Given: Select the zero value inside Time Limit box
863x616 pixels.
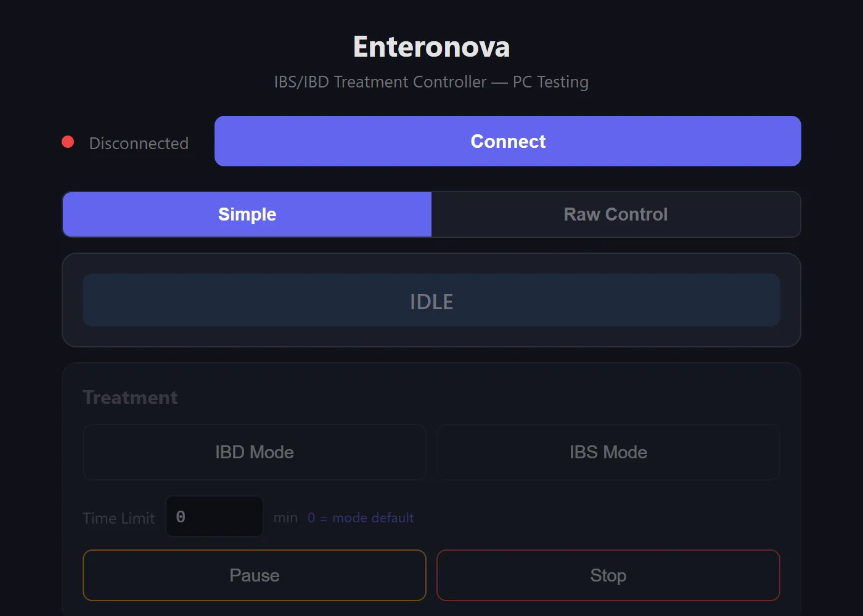Looking at the screenshot, I should pos(181,516).
